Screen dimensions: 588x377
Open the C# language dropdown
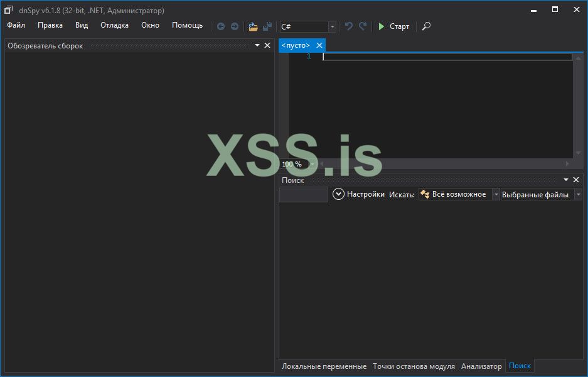(333, 27)
